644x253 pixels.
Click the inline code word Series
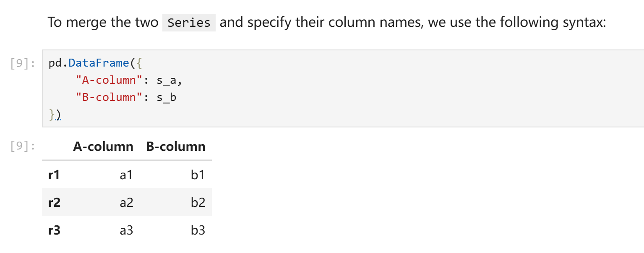point(189,23)
